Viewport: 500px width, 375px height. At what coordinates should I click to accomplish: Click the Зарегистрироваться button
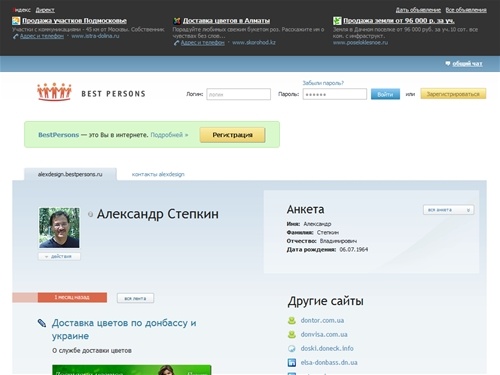click(453, 94)
